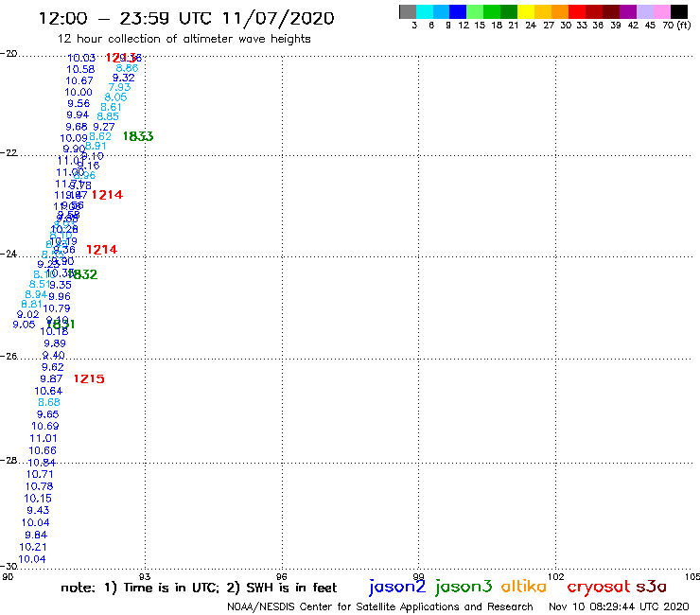The width and height of the screenshot is (700, 615).
Task: Click the light blue value 8.68
Action: 48,402
